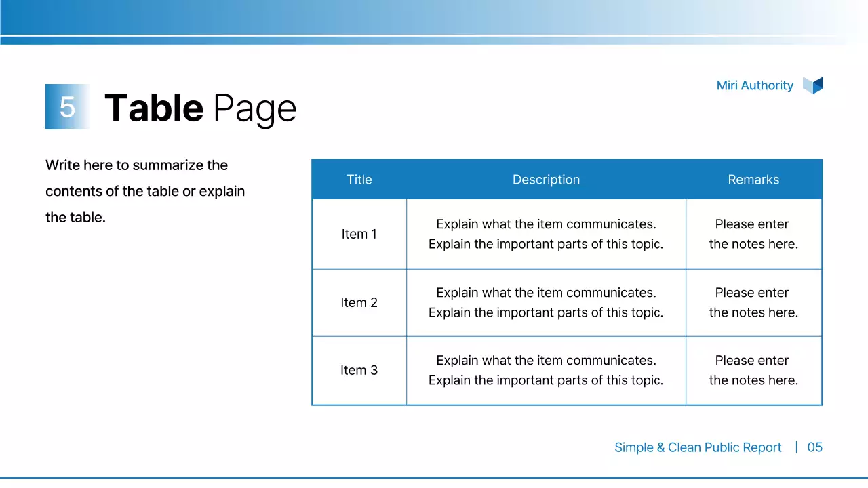
Task: Select the "Remarks" column header
Action: click(x=753, y=180)
